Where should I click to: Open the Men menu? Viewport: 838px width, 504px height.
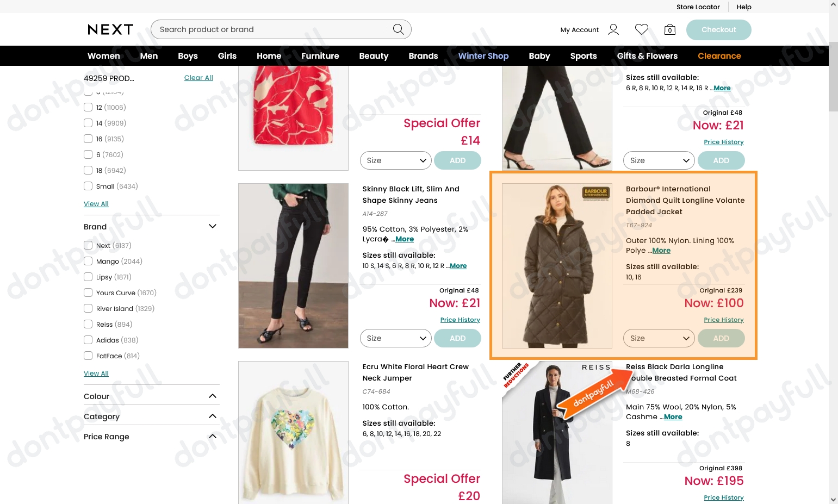[148, 56]
